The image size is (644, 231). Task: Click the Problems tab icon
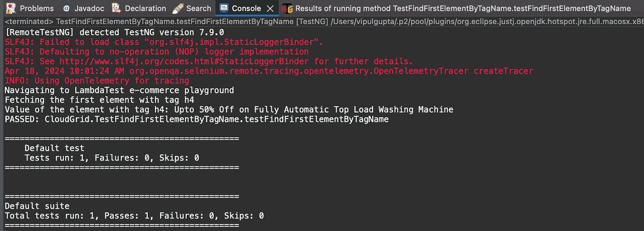tap(11, 8)
